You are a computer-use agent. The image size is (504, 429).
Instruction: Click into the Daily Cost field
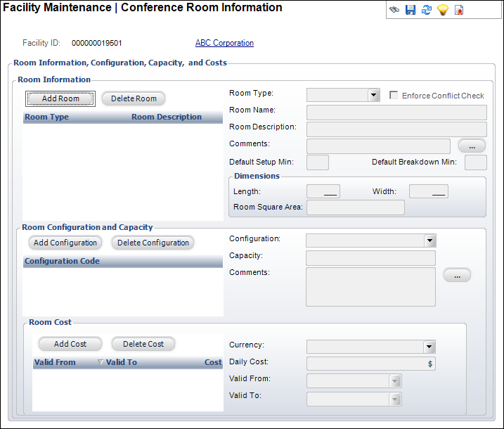(x=371, y=364)
